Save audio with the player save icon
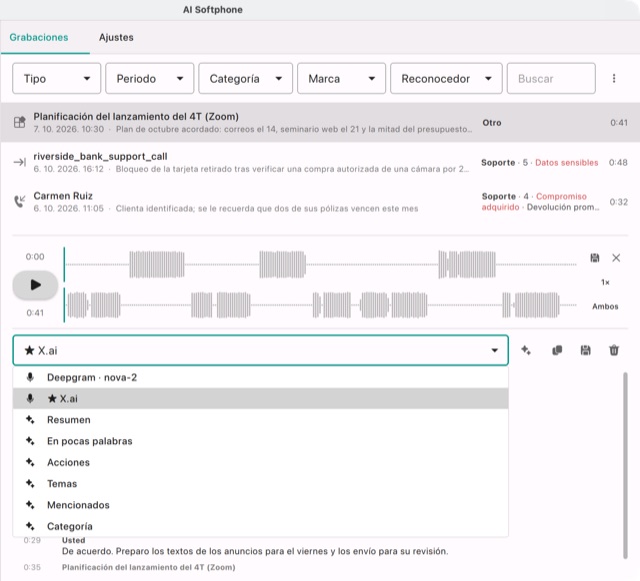 click(595, 258)
